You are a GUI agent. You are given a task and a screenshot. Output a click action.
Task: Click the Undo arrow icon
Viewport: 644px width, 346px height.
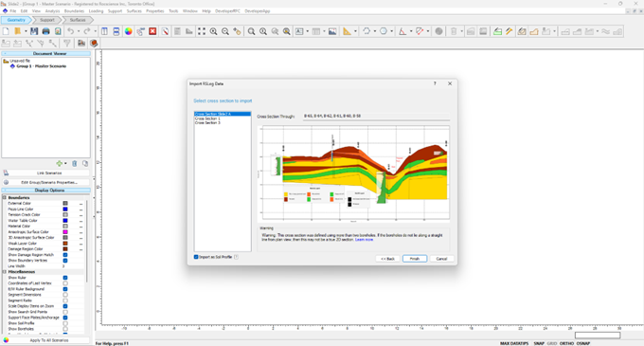click(x=71, y=31)
